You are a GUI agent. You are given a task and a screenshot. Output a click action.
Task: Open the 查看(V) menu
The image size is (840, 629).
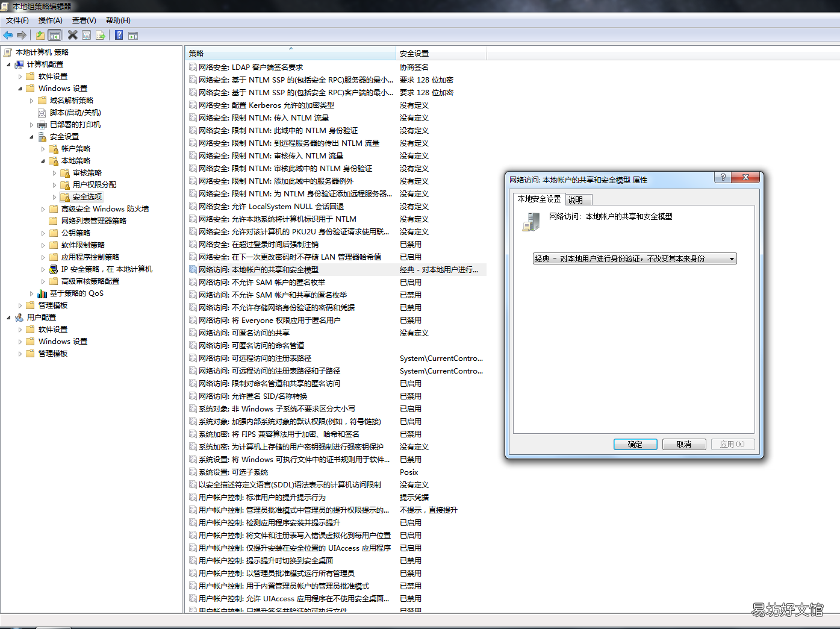pyautogui.click(x=84, y=20)
